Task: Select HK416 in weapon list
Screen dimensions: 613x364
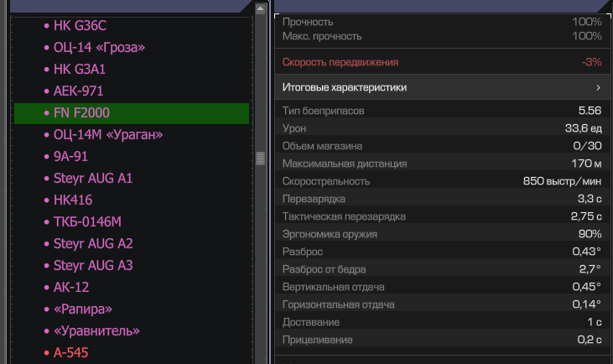Action: pyautogui.click(x=73, y=200)
